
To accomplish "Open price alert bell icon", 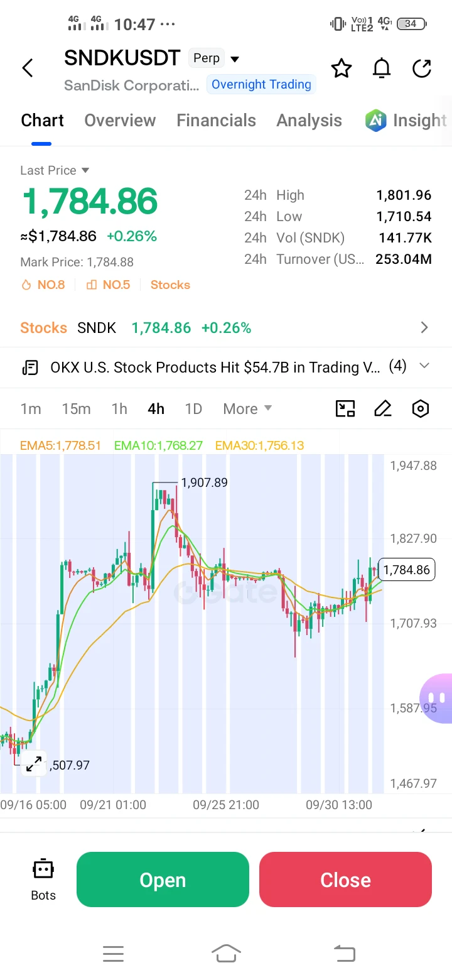I will [382, 68].
